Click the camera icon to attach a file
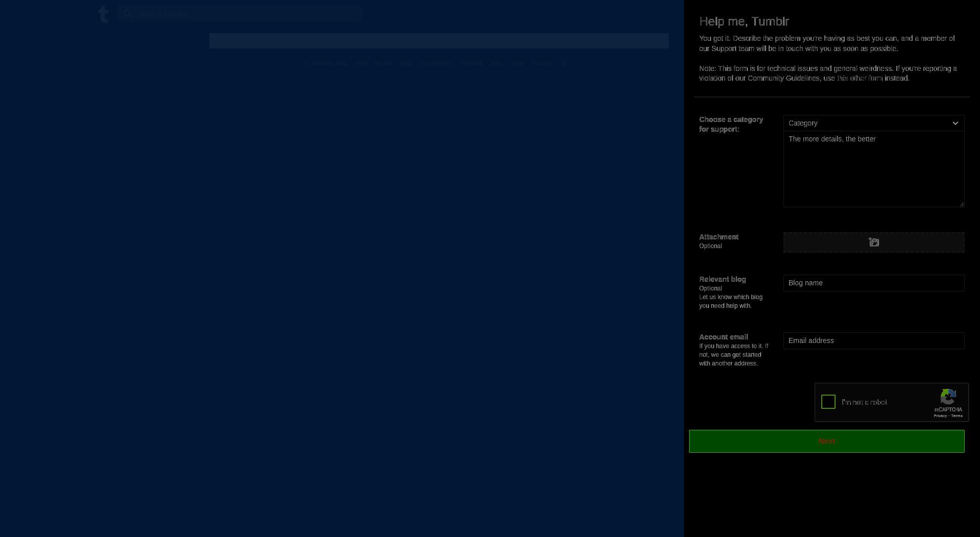 pyautogui.click(x=874, y=242)
